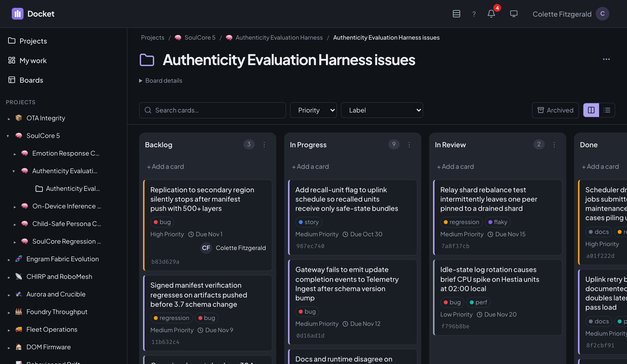Image resolution: width=627 pixels, height=364 pixels.
Task: Click the My work grid icon
Action: pos(12,60)
